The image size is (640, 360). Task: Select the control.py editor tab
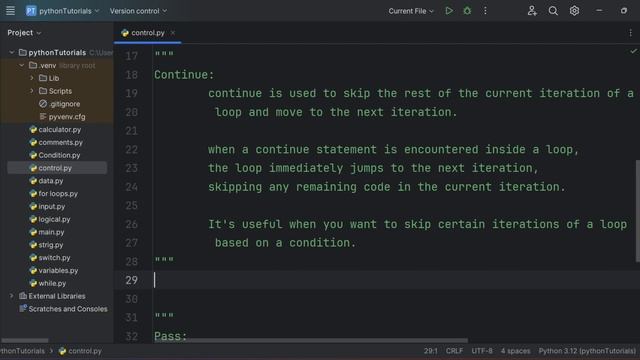[147, 33]
